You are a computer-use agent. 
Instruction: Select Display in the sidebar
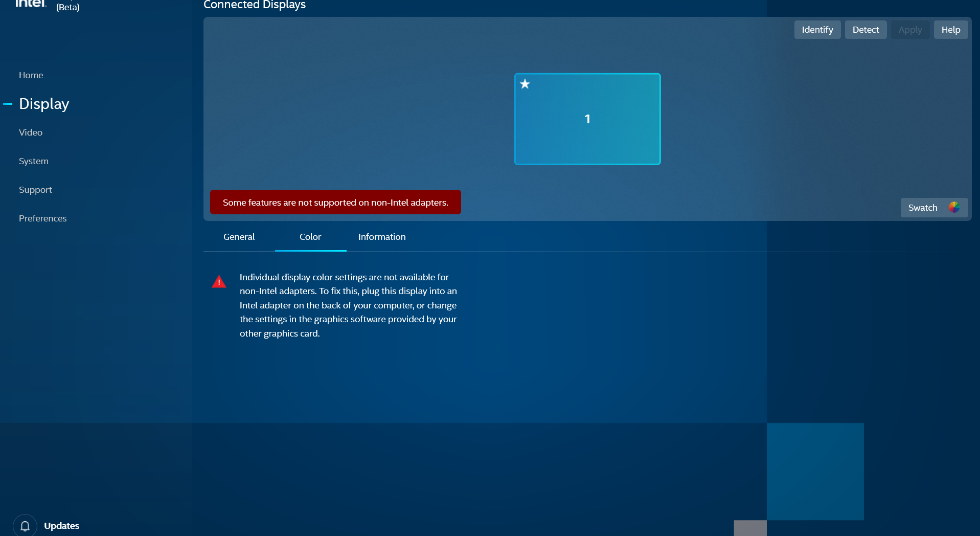(x=44, y=104)
